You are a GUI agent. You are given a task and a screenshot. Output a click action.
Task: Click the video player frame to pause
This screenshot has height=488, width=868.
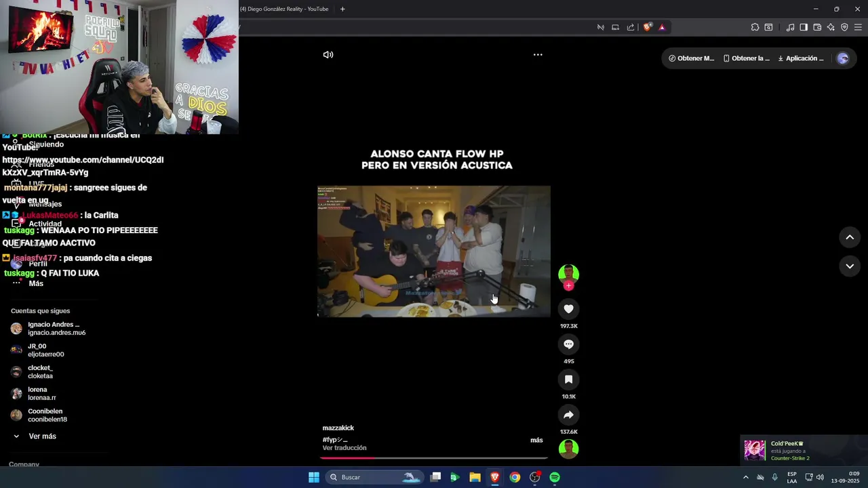(434, 251)
